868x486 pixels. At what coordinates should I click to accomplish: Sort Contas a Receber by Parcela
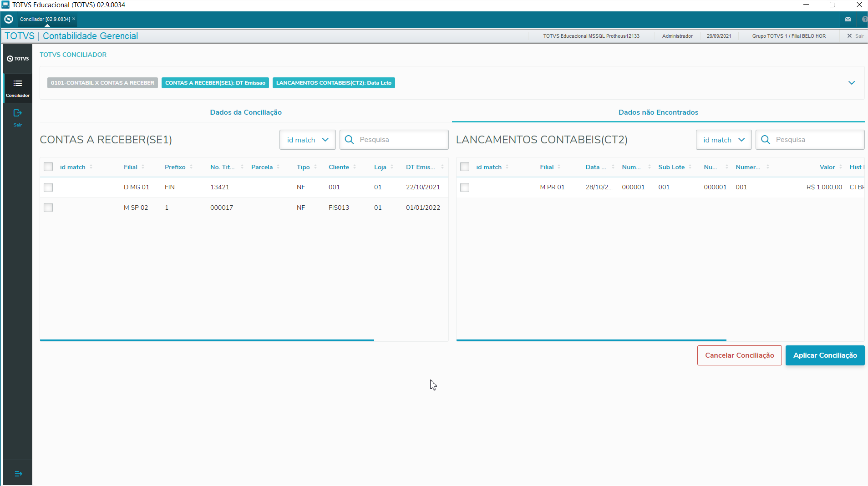(278, 167)
